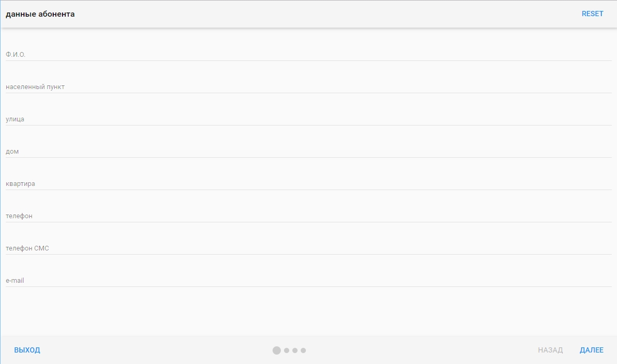Go to next step with ДАЛЕЕ
This screenshot has width=617, height=364.
tap(591, 350)
